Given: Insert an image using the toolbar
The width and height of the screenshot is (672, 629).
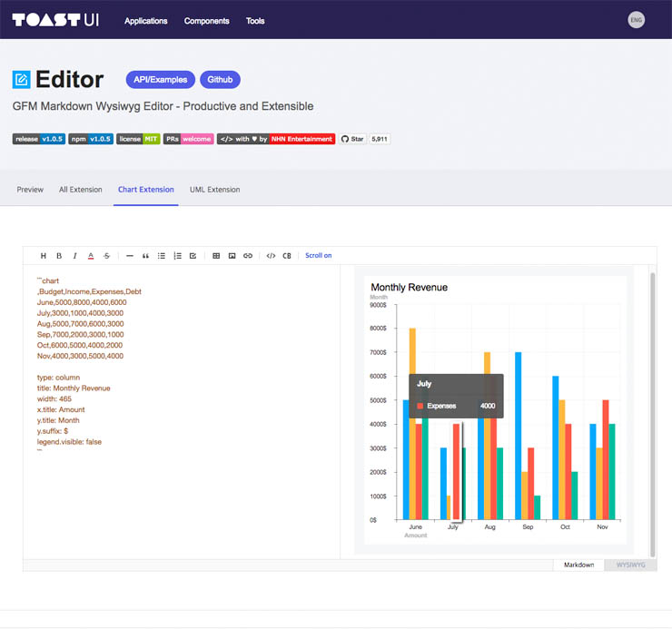Looking at the screenshot, I should (x=232, y=256).
